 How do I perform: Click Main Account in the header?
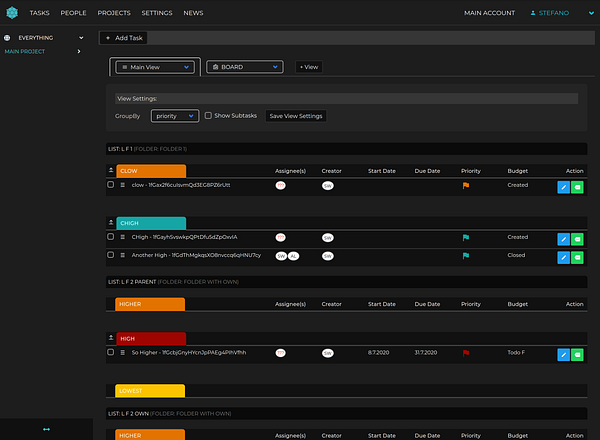pos(489,13)
